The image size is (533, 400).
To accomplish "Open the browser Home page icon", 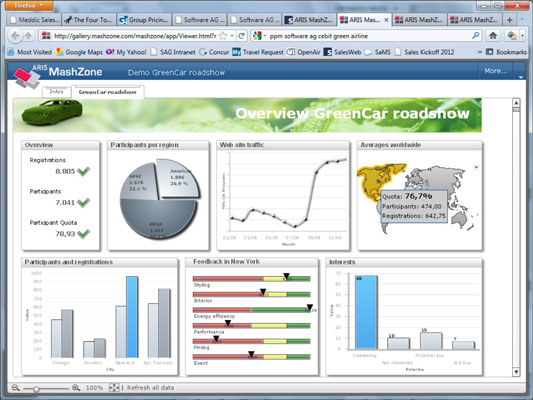I will coord(493,35).
